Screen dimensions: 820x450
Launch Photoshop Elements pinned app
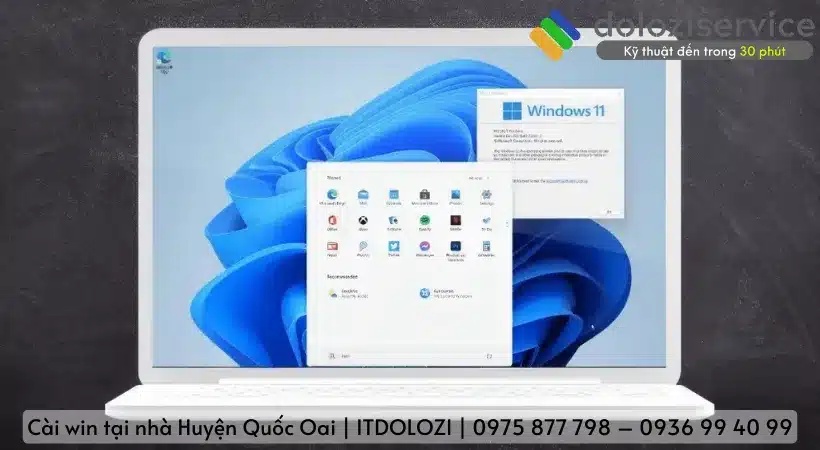click(455, 250)
